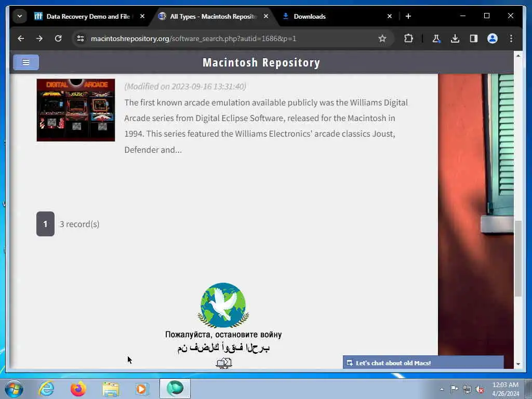The width and height of the screenshot is (532, 399).
Task: Click the peace dove globe image
Action: [x=223, y=305]
